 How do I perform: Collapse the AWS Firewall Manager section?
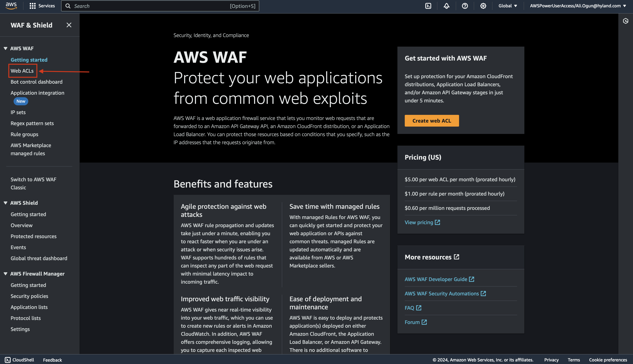[x=6, y=274]
